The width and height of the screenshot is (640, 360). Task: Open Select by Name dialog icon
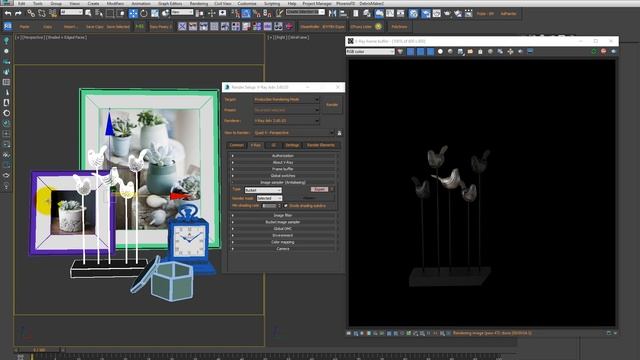point(99,13)
